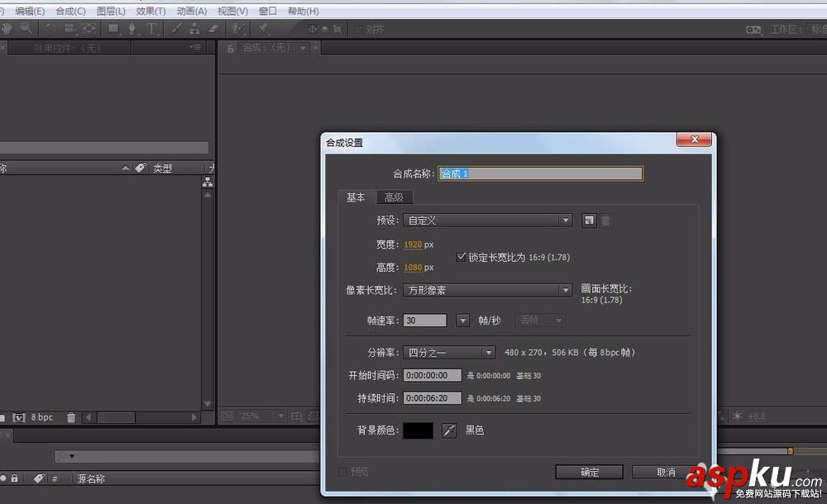Open the composition viewer tab dropdown arrow
This screenshot has width=827, height=504.
304,49
